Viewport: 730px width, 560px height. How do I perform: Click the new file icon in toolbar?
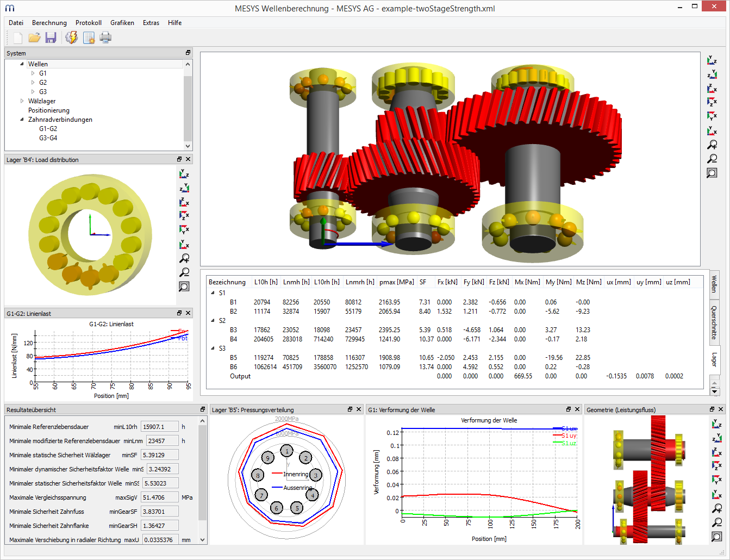18,38
